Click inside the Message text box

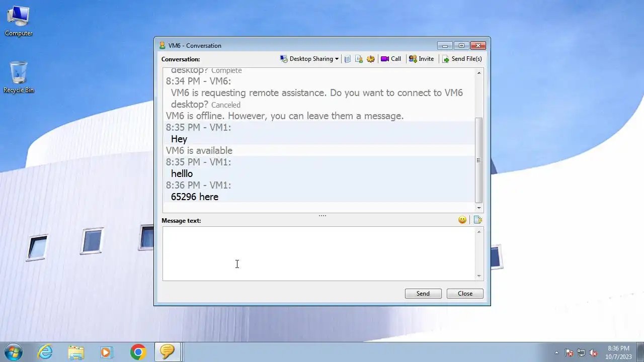319,253
